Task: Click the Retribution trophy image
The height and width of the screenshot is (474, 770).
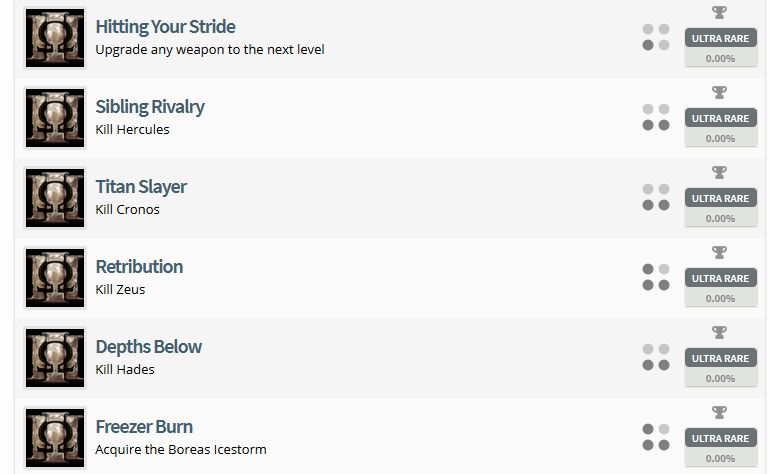Action: pos(55,278)
